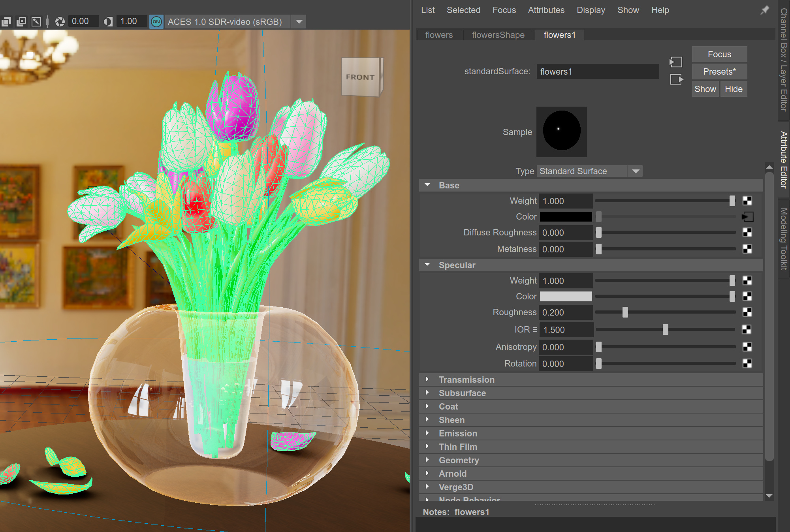
Task: Click the gamma icon in viewport toolbar
Action: point(108,21)
